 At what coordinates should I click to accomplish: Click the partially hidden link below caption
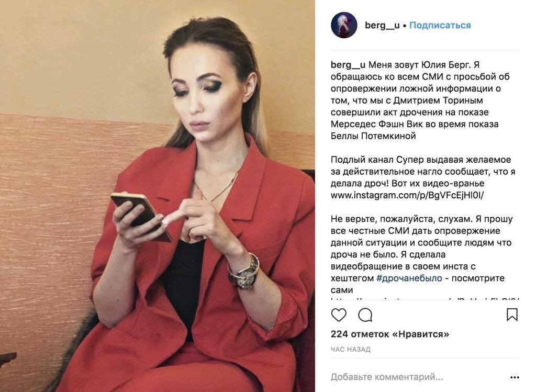click(425, 299)
